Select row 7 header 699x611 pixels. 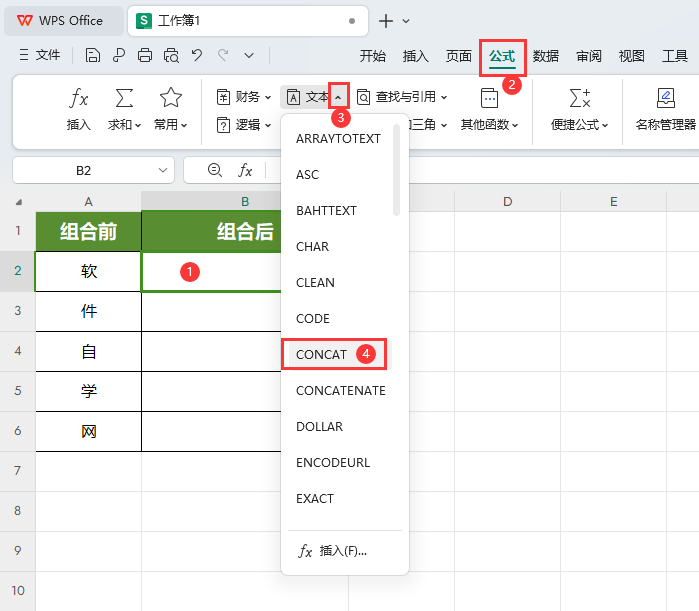[x=18, y=471]
